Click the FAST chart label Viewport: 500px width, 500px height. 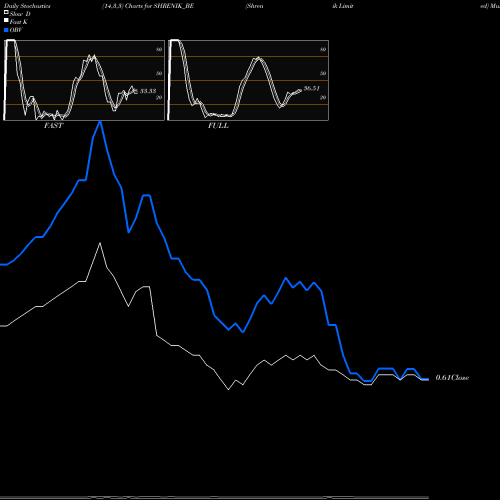53,126
